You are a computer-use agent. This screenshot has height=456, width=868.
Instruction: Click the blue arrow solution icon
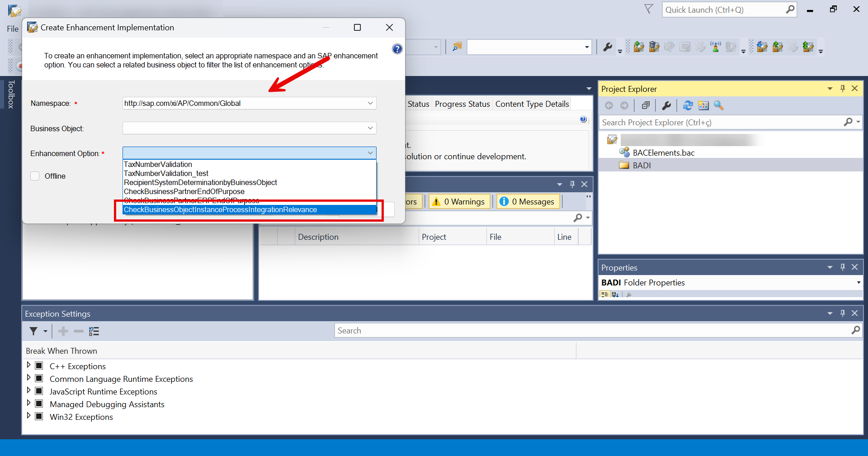point(762,47)
